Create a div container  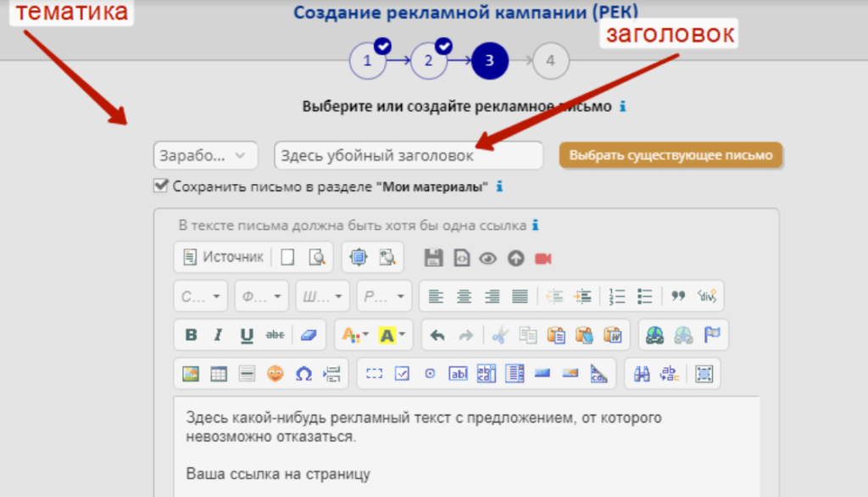pos(707,296)
